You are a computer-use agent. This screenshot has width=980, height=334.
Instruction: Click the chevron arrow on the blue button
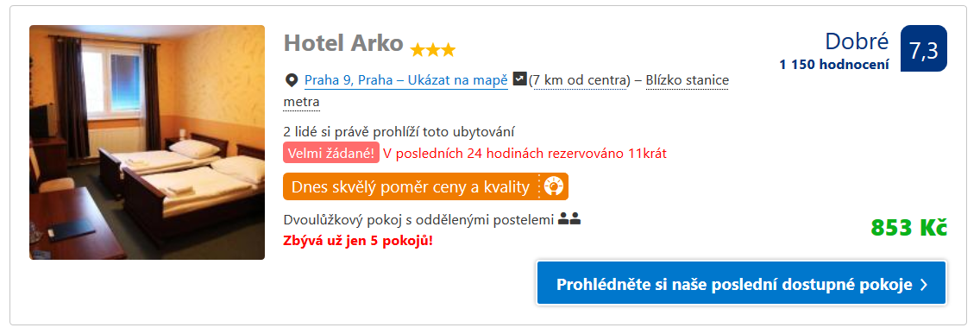[925, 285]
